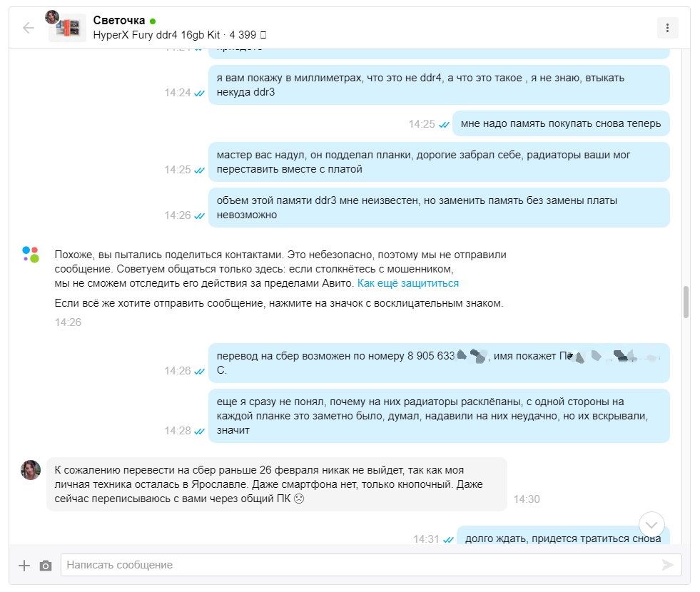Select the incoming message about 26 февраля

277,484
